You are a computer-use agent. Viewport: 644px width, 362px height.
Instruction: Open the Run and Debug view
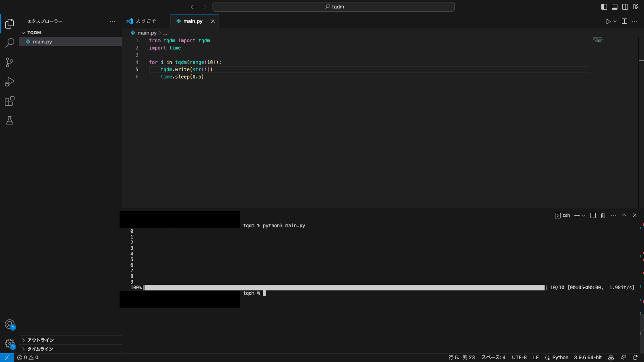pos(10,82)
